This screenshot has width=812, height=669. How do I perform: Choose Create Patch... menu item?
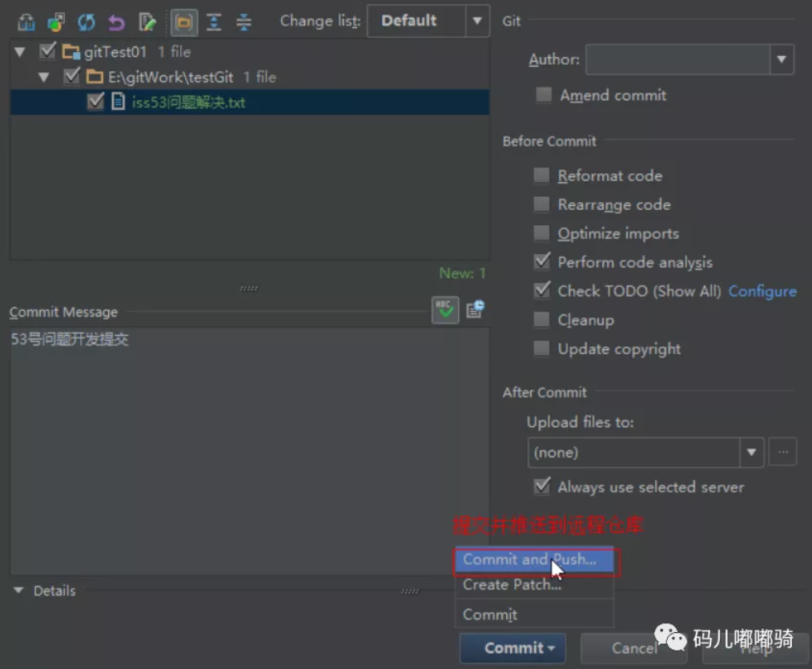534,585
